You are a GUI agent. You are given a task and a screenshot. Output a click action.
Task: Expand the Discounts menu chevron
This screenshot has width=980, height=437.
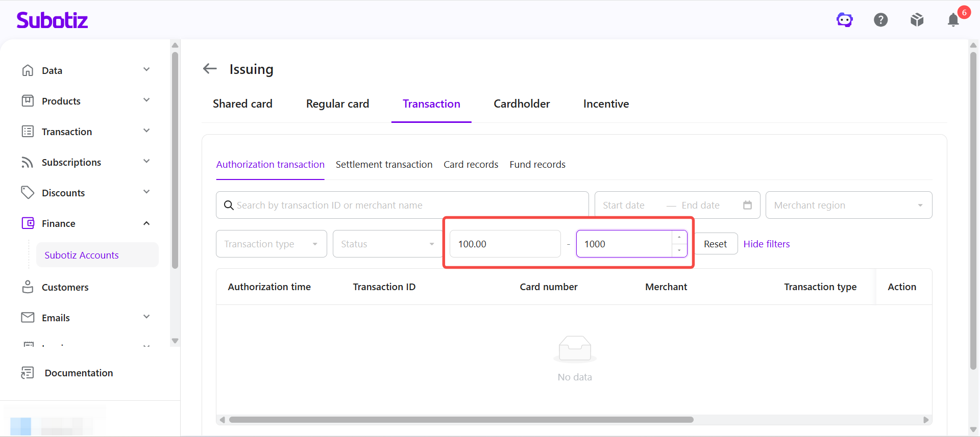146,192
